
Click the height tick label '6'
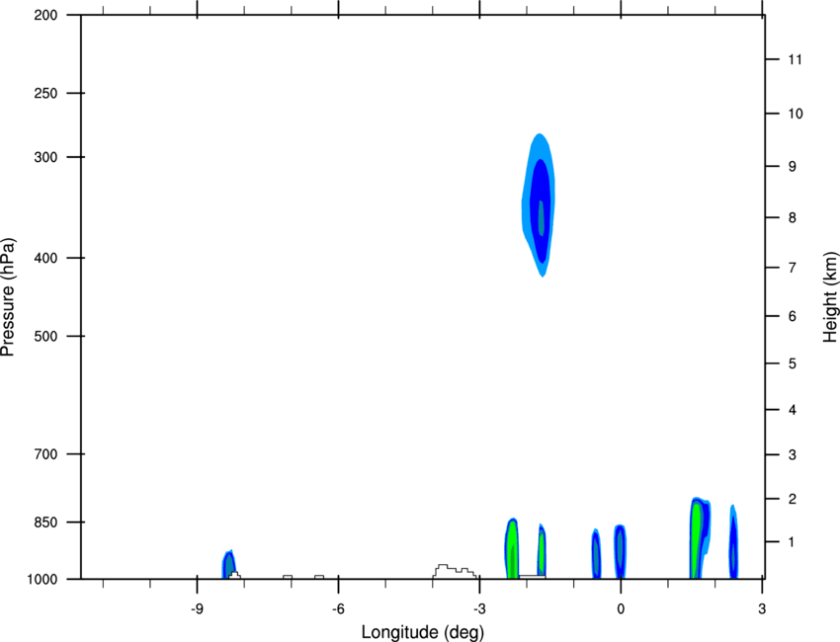[793, 316]
